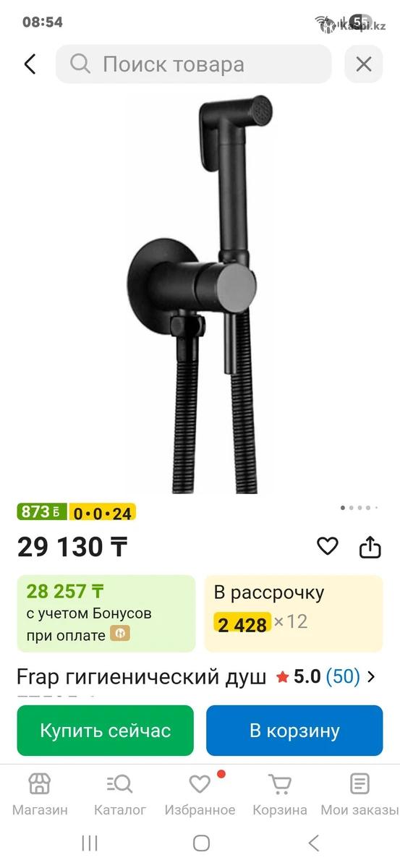Tap the Android home button
400x868 pixels.
pos(201,843)
